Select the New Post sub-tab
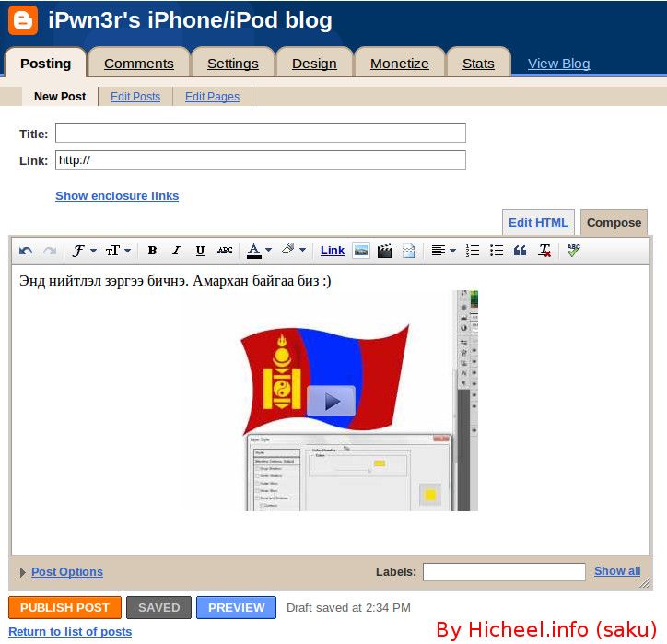Image resolution: width=667 pixels, height=644 pixels. pyautogui.click(x=60, y=97)
